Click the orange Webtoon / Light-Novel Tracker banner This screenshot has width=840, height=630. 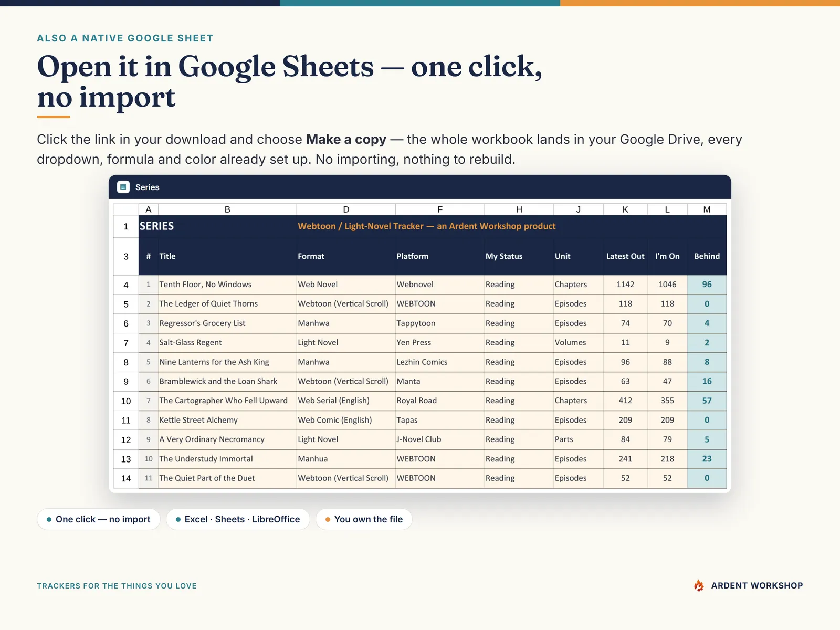[x=426, y=226]
